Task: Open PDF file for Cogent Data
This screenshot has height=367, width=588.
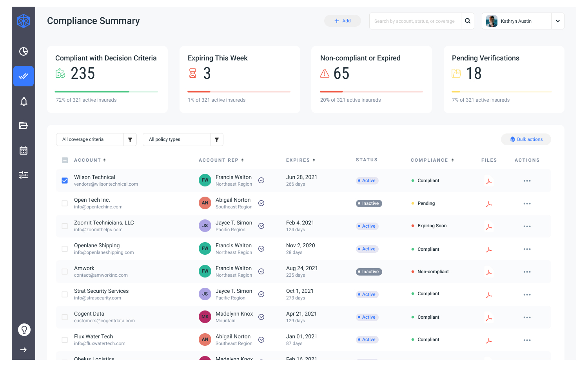Action: click(489, 318)
